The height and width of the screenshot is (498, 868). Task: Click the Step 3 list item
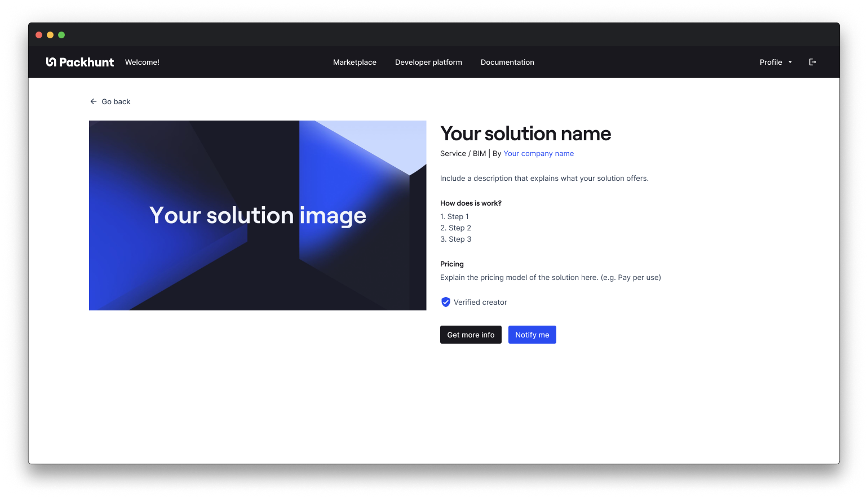point(455,239)
